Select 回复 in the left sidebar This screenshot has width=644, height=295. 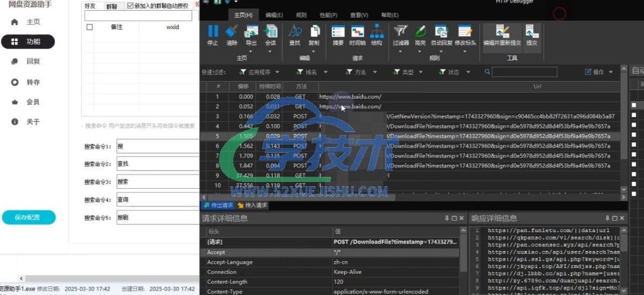click(33, 61)
